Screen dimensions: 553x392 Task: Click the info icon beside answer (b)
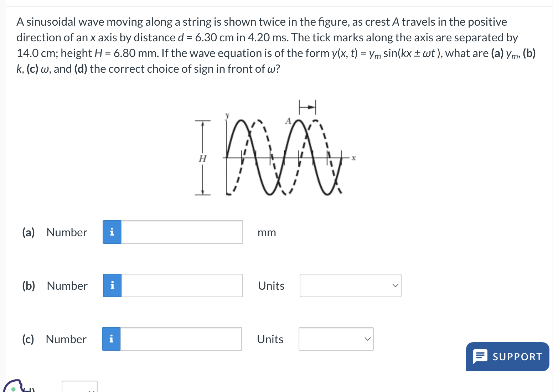coord(112,285)
